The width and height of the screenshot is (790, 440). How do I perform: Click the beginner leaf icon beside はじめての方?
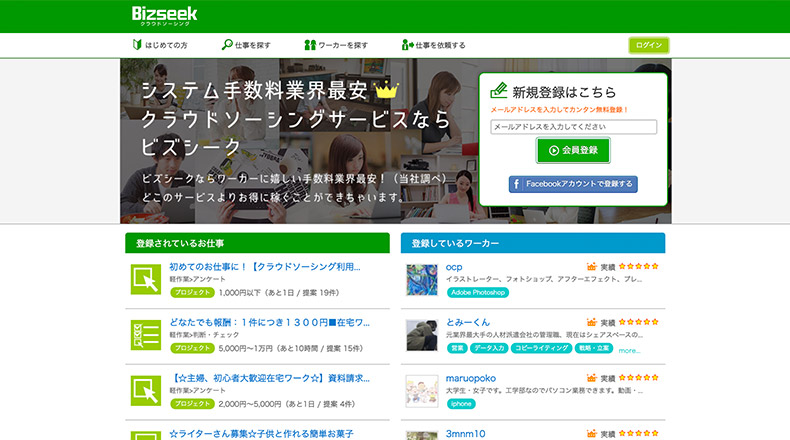click(x=137, y=44)
